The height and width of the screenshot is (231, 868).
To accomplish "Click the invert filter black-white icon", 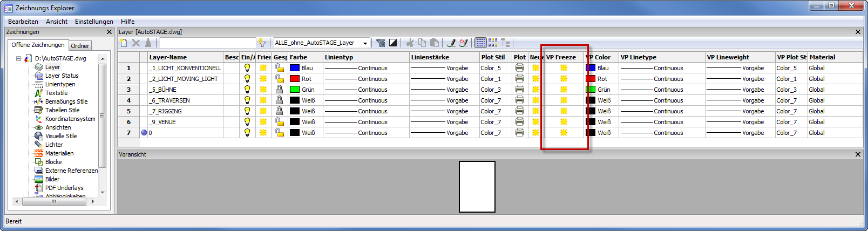I will pyautogui.click(x=393, y=43).
